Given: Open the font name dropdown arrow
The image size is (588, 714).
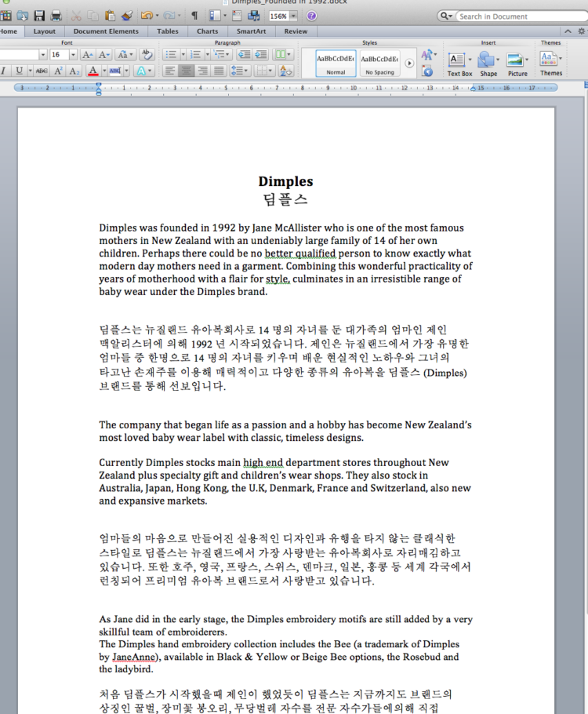Looking at the screenshot, I should point(43,55).
